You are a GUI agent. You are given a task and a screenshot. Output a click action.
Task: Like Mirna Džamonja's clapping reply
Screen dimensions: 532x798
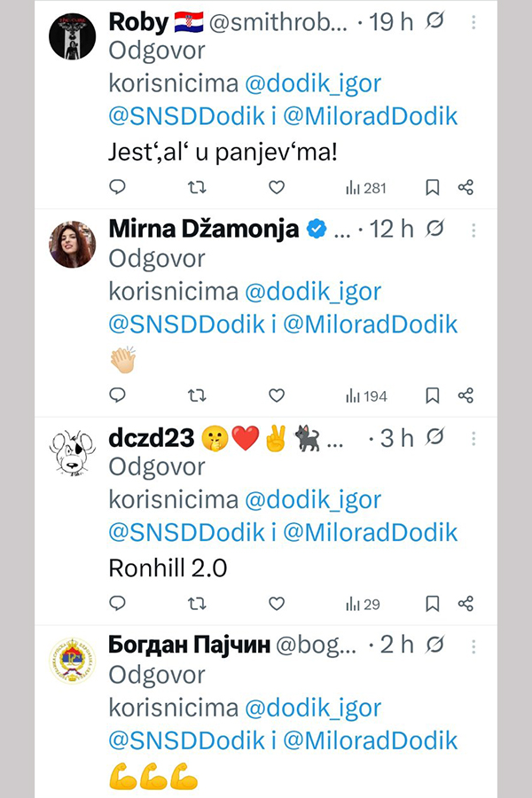click(277, 395)
